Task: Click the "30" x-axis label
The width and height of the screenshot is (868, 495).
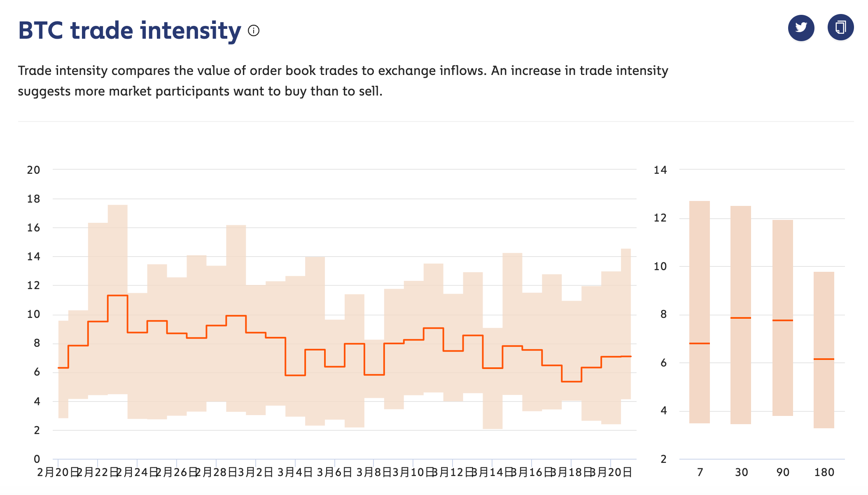Action: (741, 472)
